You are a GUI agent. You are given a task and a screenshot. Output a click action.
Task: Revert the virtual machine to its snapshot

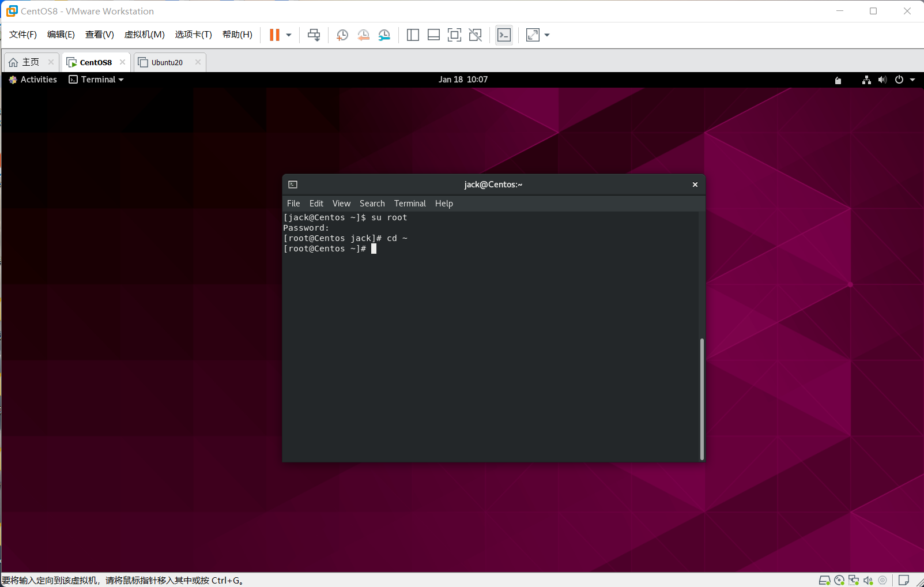click(363, 35)
